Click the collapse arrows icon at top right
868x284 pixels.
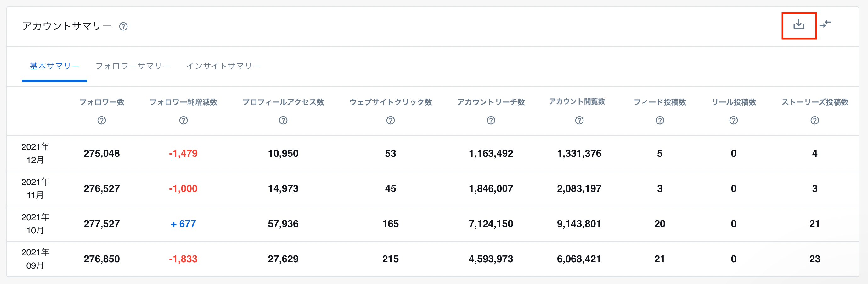(x=825, y=24)
